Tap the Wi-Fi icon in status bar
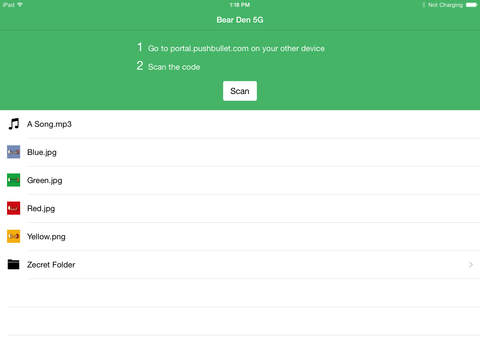Viewport: 480px width, 360px height. [x=20, y=5]
